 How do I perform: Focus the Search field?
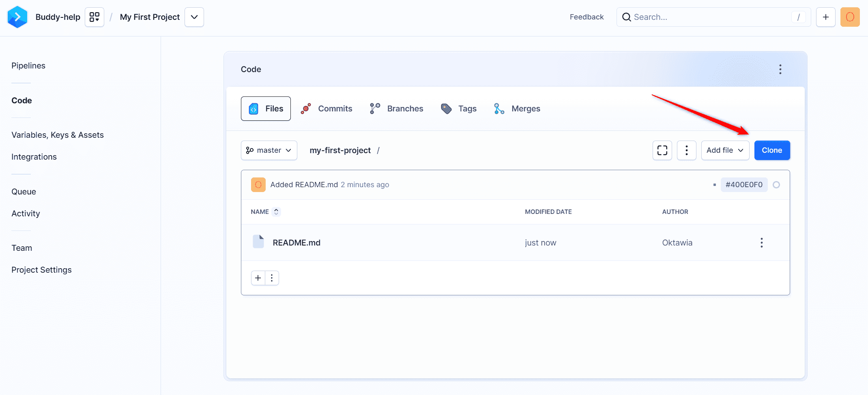click(x=713, y=17)
